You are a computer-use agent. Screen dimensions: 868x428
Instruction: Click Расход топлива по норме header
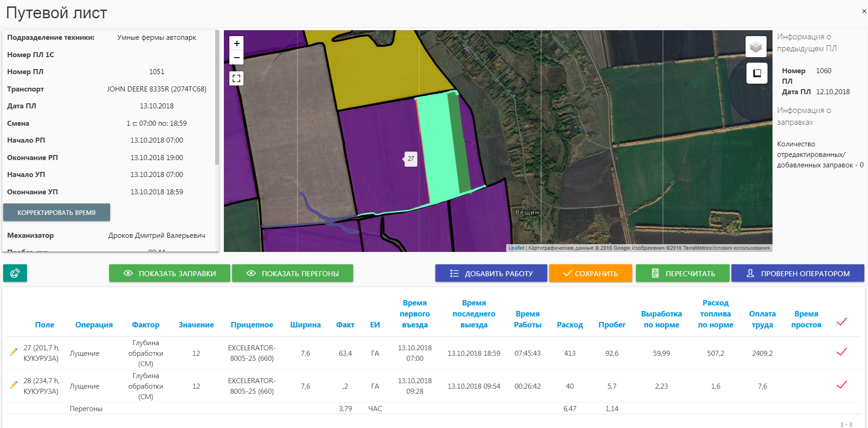(x=715, y=314)
